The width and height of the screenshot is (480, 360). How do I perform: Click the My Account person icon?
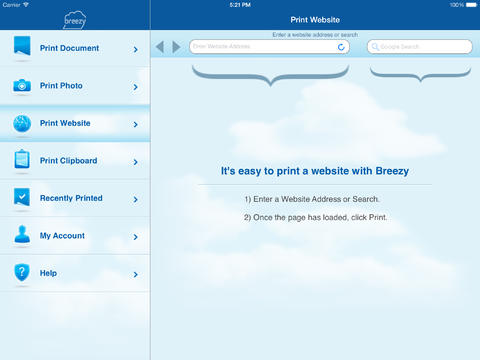(22, 234)
